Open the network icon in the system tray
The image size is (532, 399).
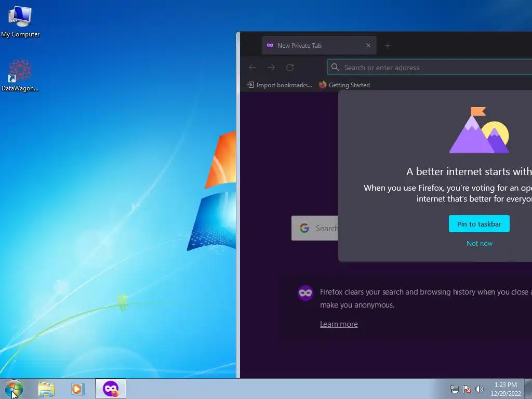click(454, 389)
